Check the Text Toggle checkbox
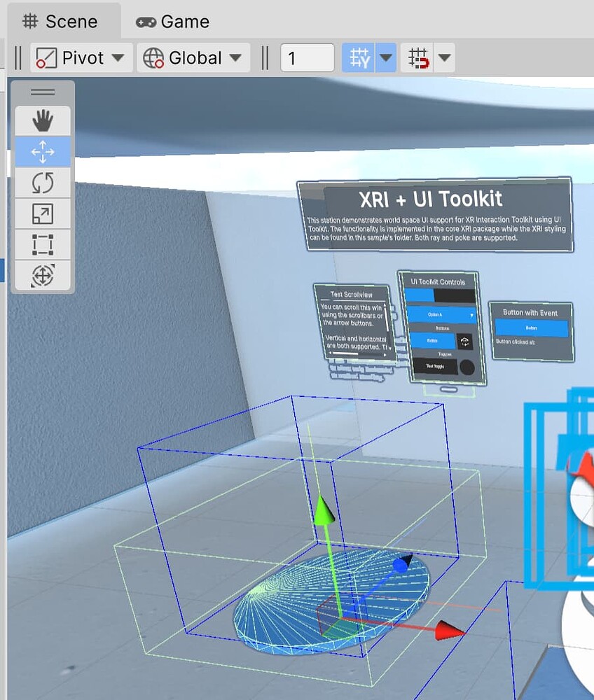Viewport: 594px width, 700px height. pos(434,365)
